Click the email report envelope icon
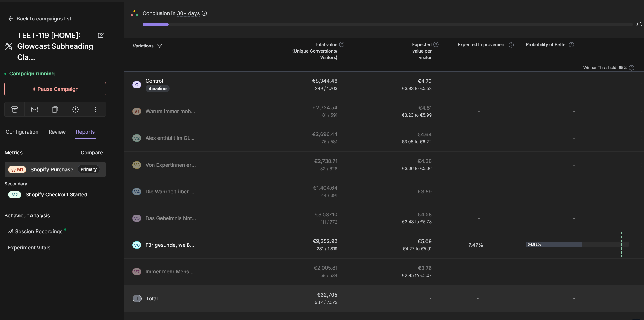 (35, 109)
